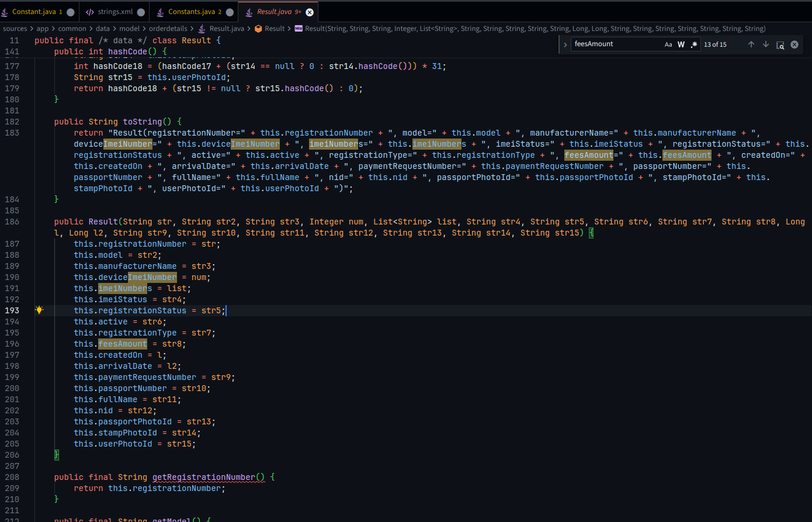812x522 pixels.
Task: Click line number 186
Action: pos(12,222)
